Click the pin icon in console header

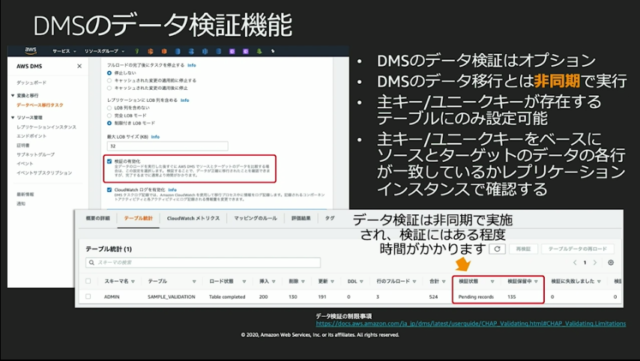point(273,51)
